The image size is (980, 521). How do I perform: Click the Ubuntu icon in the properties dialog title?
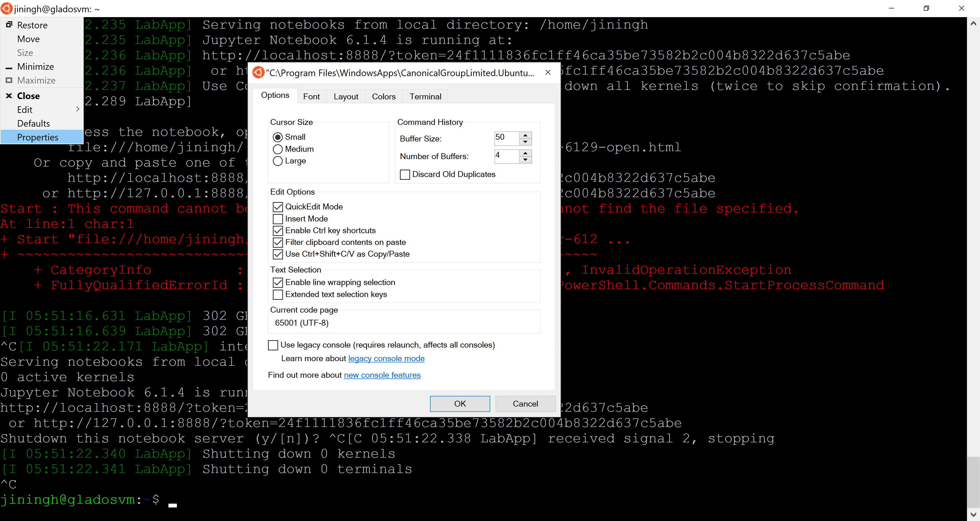click(x=258, y=72)
